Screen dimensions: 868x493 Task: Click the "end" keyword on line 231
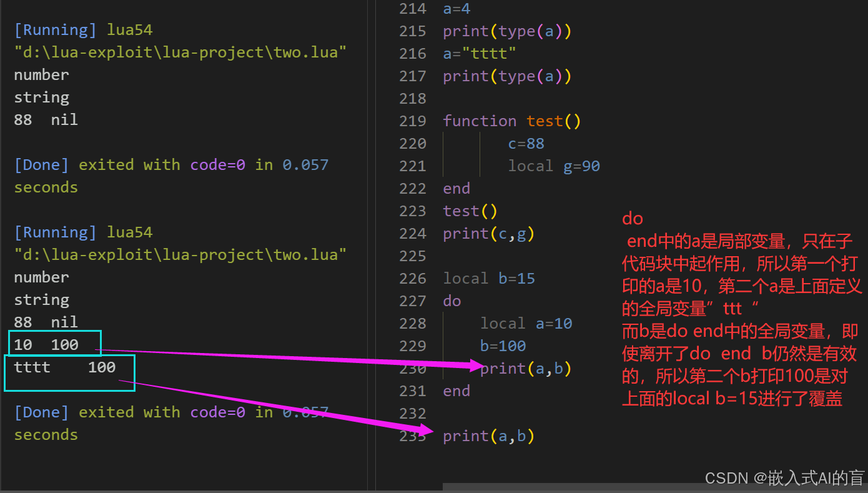pyautogui.click(x=456, y=391)
